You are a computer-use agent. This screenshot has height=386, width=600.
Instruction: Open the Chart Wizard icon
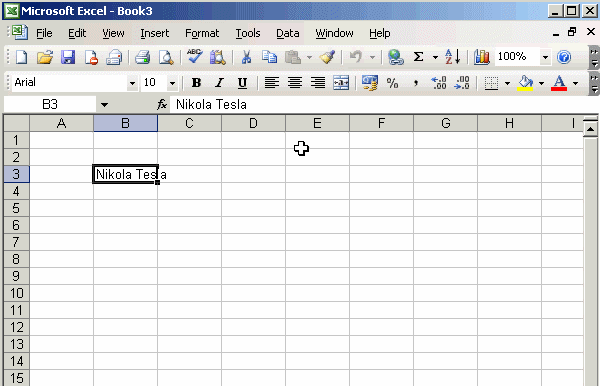click(x=482, y=57)
